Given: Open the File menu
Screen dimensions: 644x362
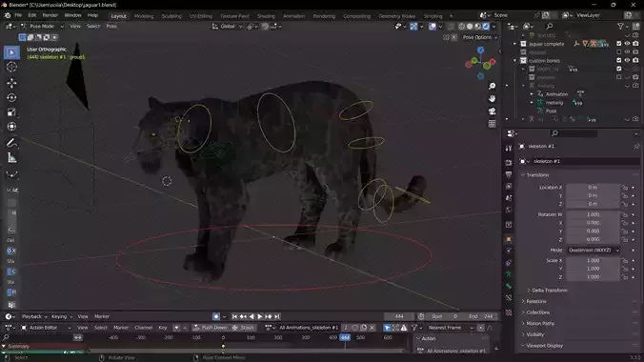Looking at the screenshot, I should [x=18, y=15].
